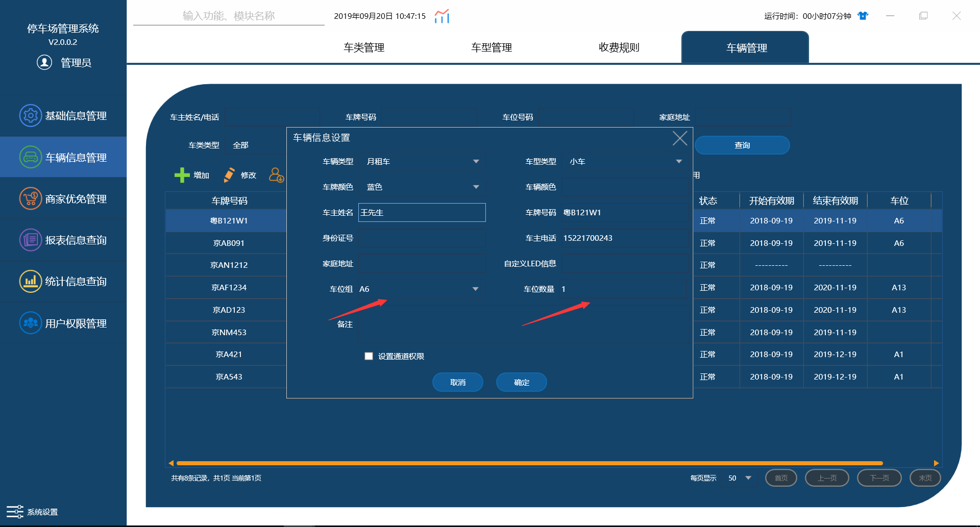Image resolution: width=980 pixels, height=527 pixels.
Task: Click the 取消 button
Action: [x=458, y=382]
